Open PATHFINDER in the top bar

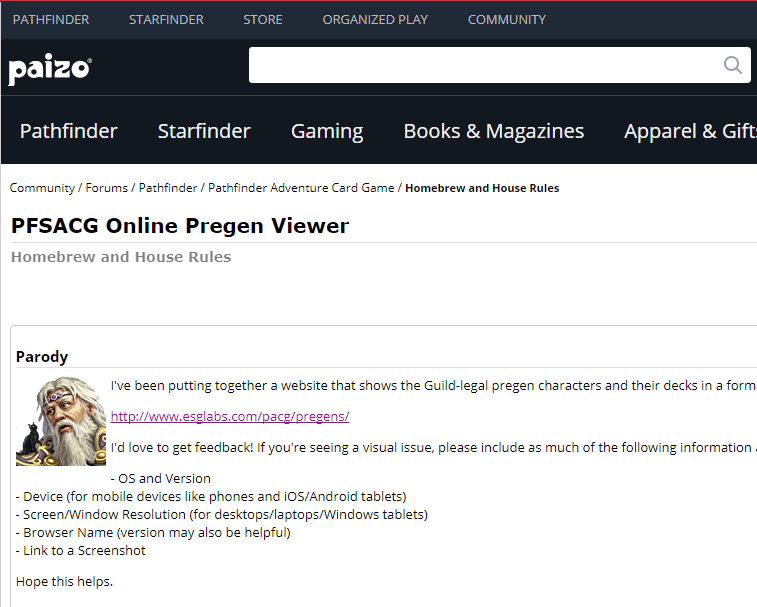click(x=51, y=20)
